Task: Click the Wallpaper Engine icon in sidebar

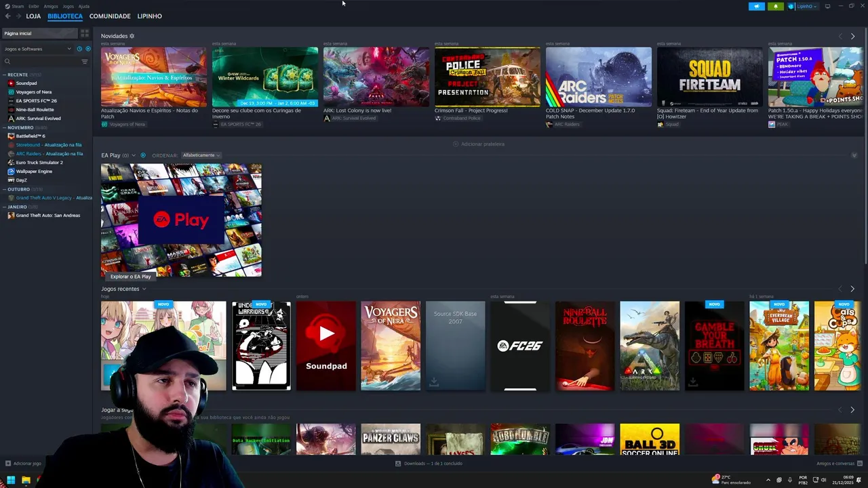Action: tap(11, 171)
